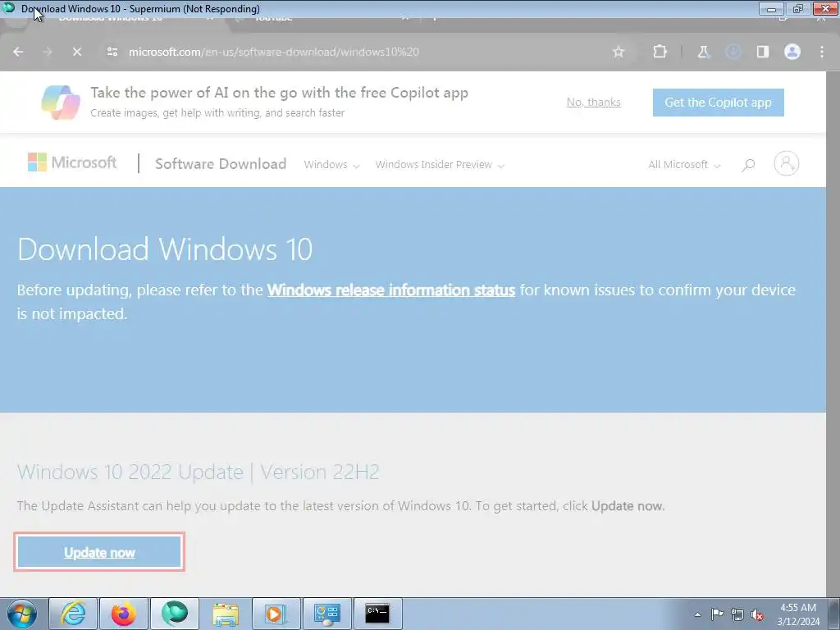Open the Windows Start orb
This screenshot has width=840, height=630.
(x=22, y=614)
